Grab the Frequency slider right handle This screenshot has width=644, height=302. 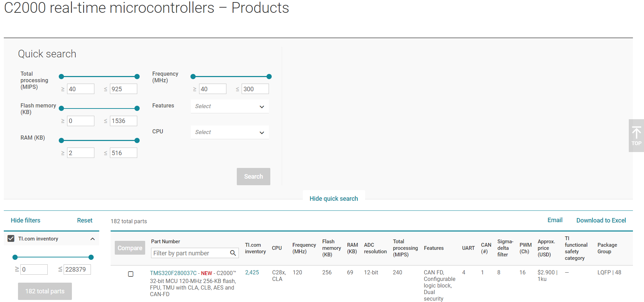(269, 77)
